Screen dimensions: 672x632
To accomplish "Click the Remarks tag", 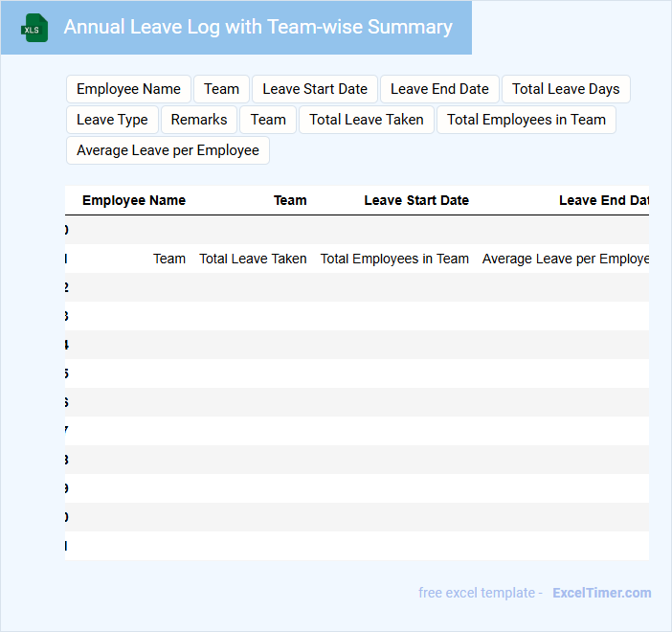I will point(199,120).
